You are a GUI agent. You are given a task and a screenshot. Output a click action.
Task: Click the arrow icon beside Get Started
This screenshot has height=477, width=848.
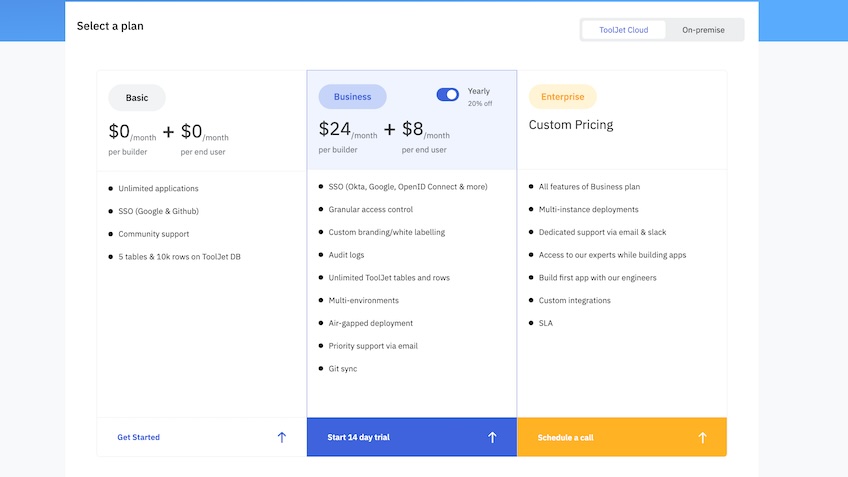pyautogui.click(x=282, y=437)
